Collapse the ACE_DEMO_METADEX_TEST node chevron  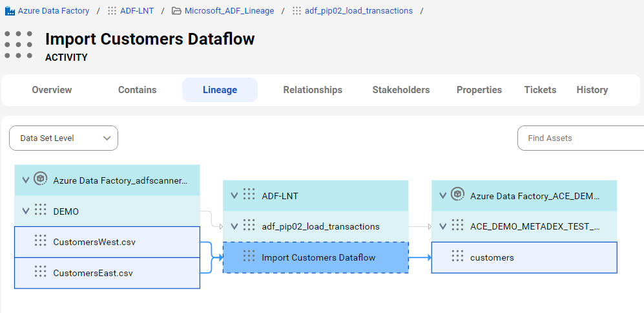point(442,226)
